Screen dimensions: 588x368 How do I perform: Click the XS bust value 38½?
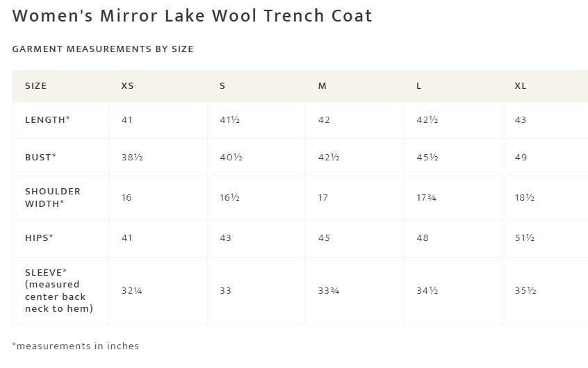(x=132, y=158)
